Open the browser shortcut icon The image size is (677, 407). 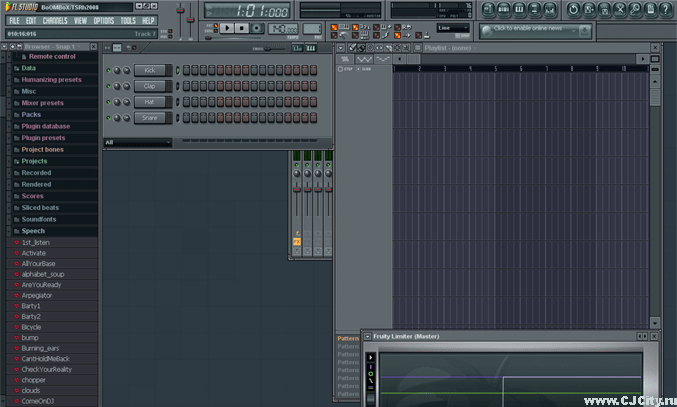click(534, 9)
